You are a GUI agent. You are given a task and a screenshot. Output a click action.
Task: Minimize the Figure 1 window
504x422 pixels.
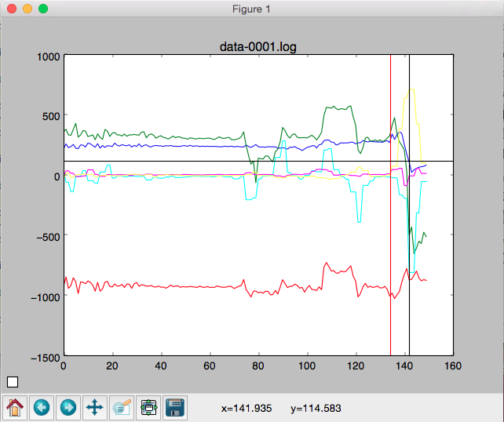click(27, 9)
